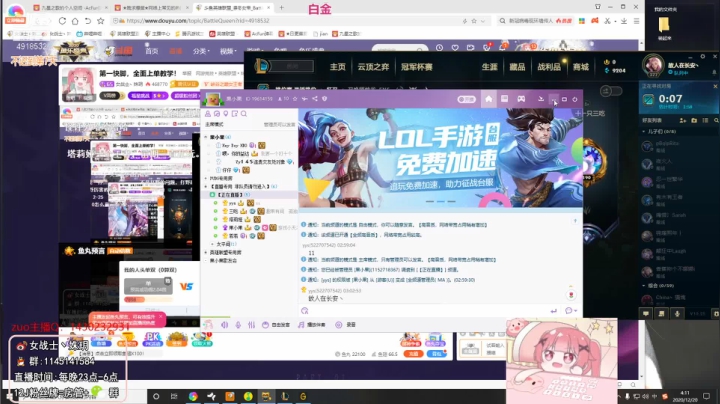Toggle free speech mode in YY bottom bar

pos(276,325)
